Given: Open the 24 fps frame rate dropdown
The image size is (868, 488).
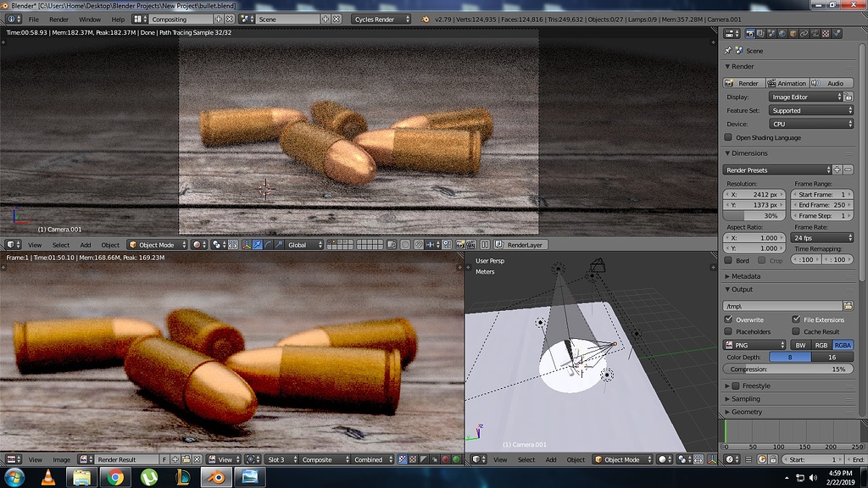Looking at the screenshot, I should point(822,237).
